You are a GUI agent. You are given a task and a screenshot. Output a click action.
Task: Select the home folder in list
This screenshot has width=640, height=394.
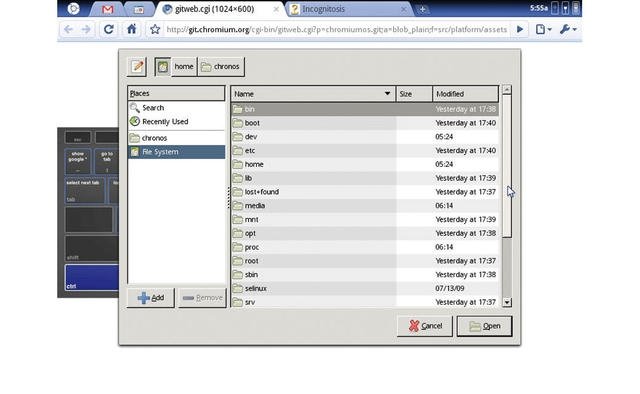pyautogui.click(x=365, y=165)
